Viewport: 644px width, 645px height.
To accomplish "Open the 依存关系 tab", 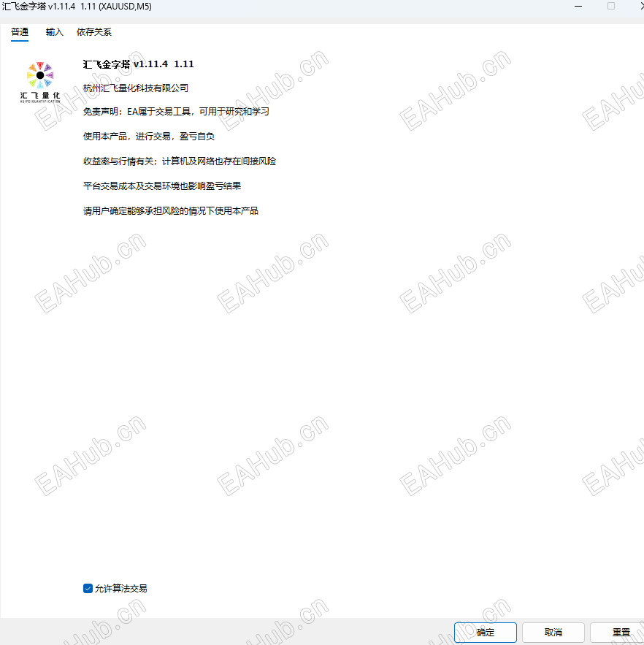I will pos(93,32).
